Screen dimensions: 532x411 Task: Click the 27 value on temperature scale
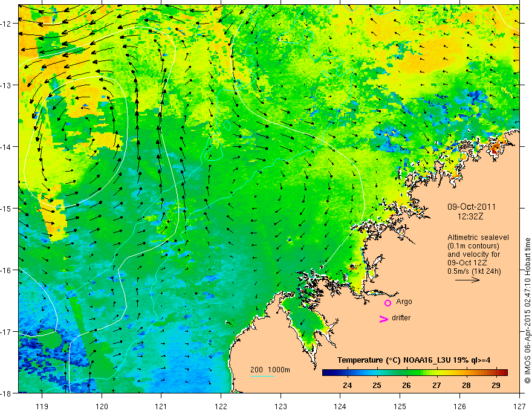436,385
